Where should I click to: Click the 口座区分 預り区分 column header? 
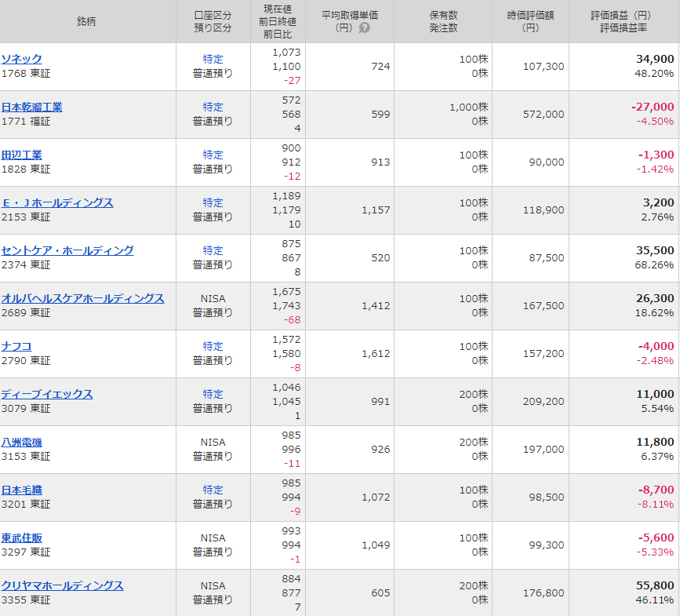pos(213,22)
